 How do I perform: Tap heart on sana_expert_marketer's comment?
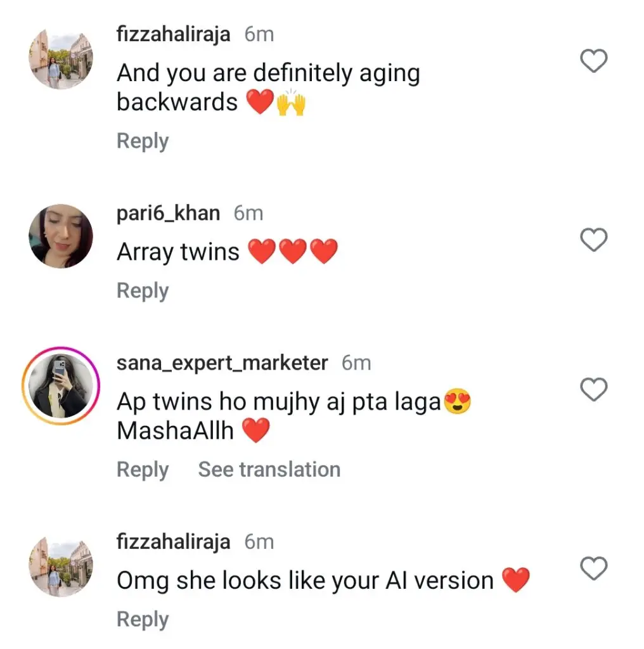coord(594,390)
